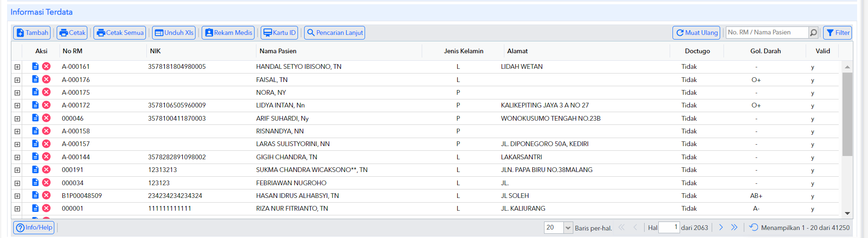Refresh pager with circular arrow icon
Screen dimensions: 868x238
pyautogui.click(x=754, y=227)
